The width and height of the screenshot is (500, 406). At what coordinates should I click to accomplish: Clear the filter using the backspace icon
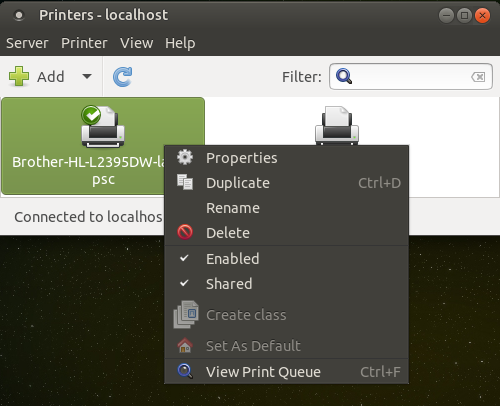point(478,77)
